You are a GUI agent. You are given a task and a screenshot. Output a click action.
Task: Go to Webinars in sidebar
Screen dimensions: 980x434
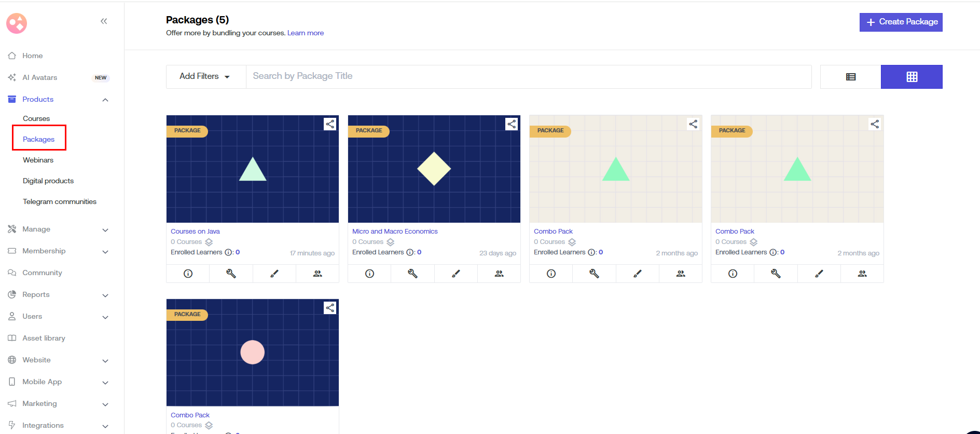38,160
